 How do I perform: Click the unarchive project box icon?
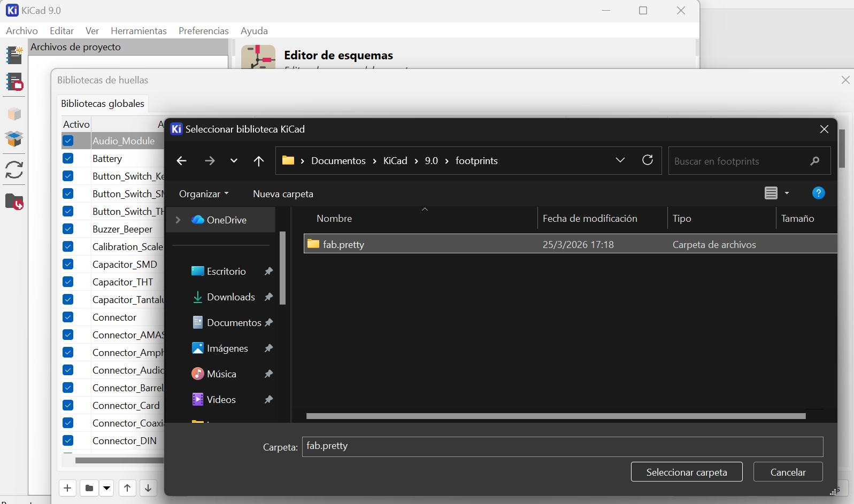coord(14,139)
